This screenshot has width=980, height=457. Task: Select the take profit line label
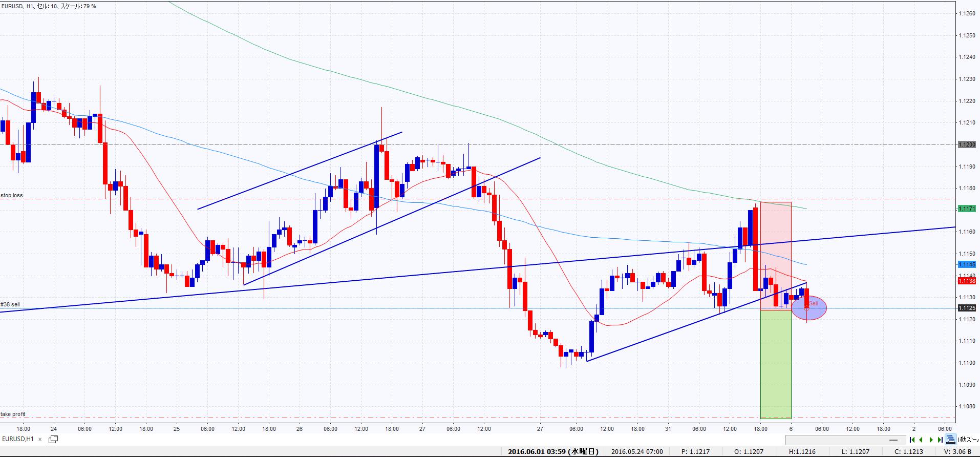[13, 414]
